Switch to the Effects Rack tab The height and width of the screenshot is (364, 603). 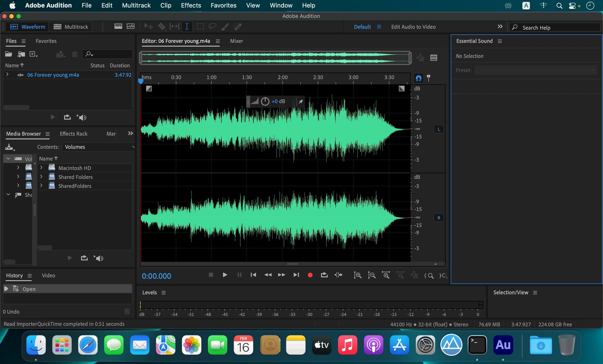pos(73,134)
